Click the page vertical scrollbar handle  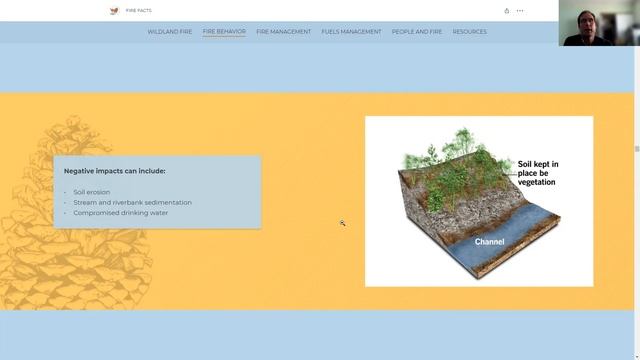click(637, 149)
